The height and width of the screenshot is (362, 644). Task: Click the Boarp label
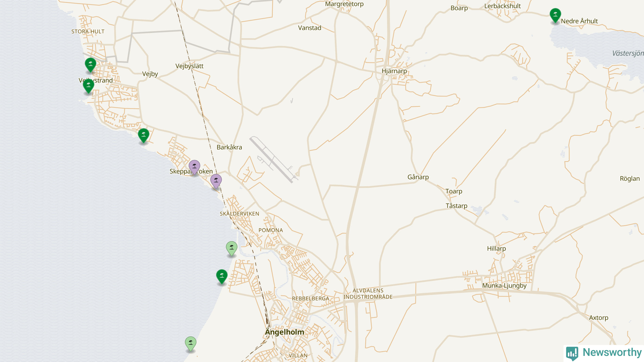coord(459,8)
